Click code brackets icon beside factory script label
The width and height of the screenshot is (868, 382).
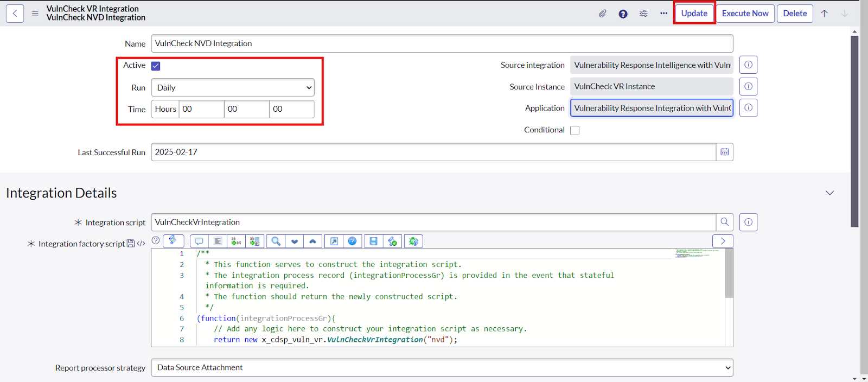click(x=141, y=244)
